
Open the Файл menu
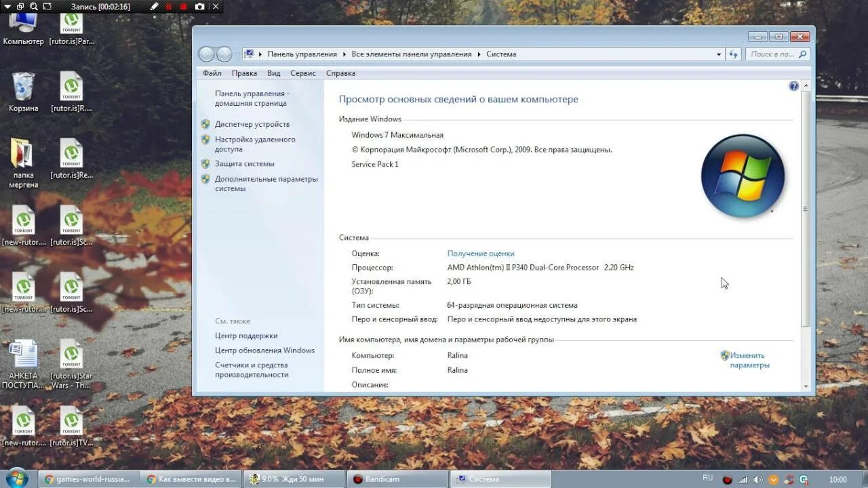pos(212,73)
